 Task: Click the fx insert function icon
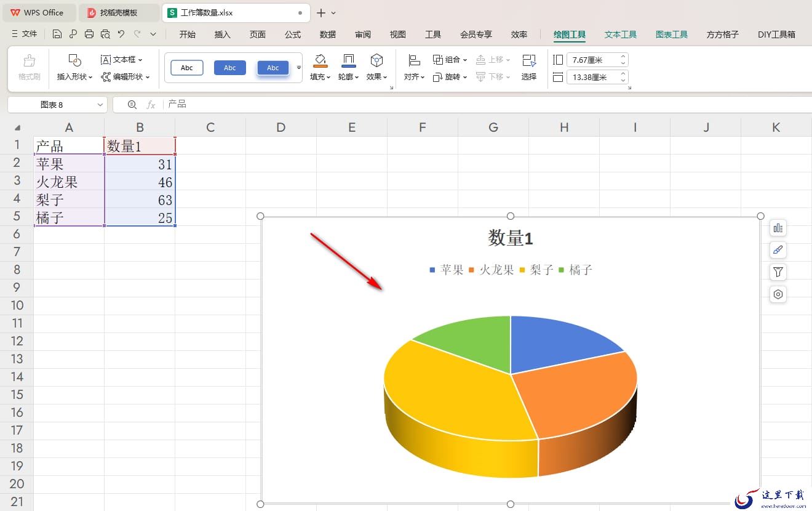coord(151,105)
